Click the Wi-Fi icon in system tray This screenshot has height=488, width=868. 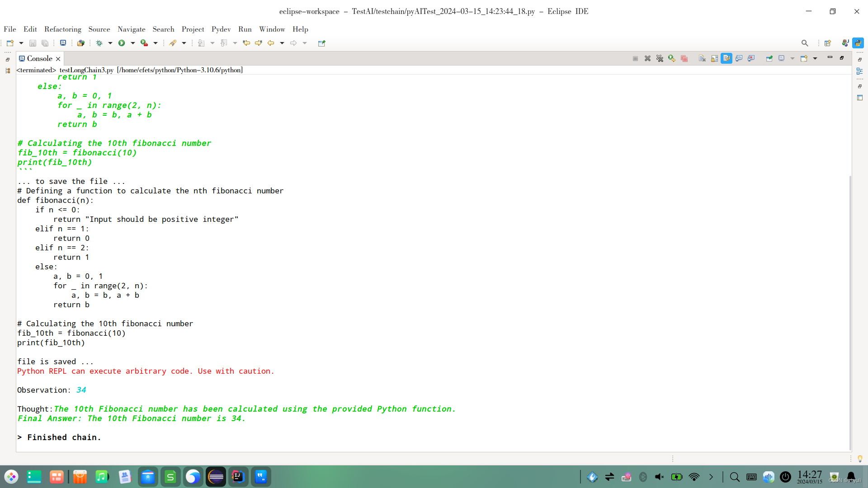tap(694, 477)
